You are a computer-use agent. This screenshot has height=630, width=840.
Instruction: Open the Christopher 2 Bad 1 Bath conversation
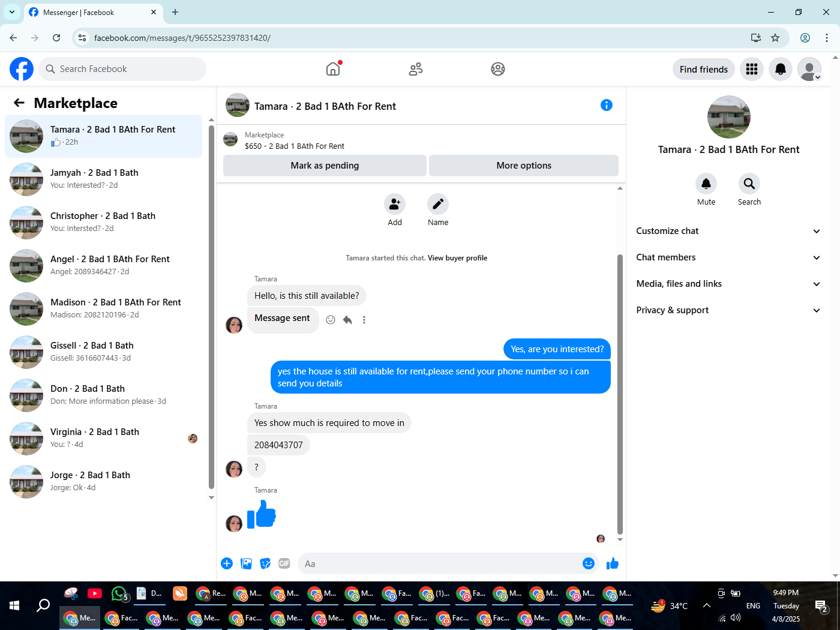tap(103, 223)
